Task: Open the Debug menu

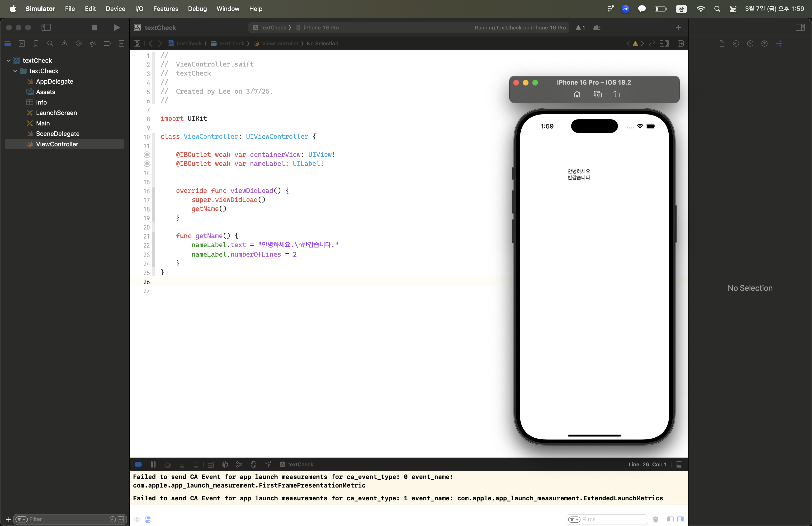Action: pyautogui.click(x=197, y=9)
